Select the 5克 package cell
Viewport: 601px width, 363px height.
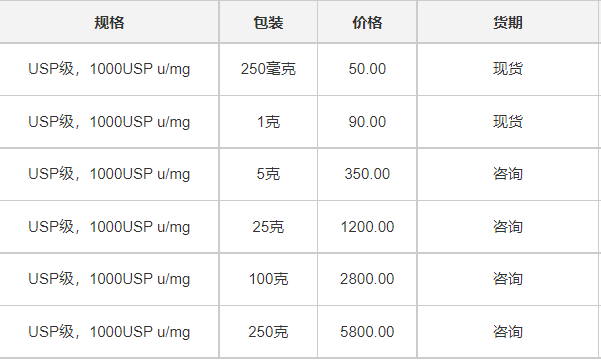coord(268,174)
